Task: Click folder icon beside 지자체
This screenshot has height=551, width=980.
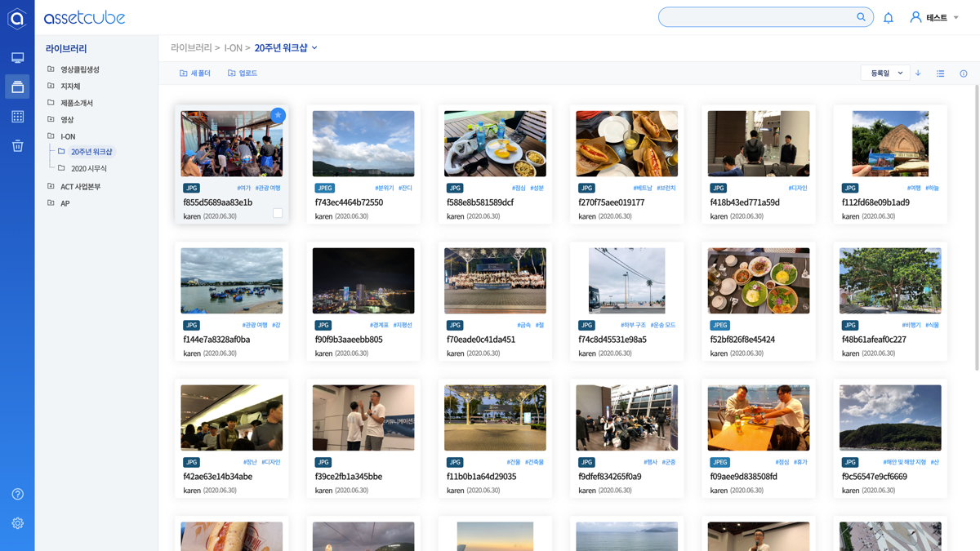Action: (x=51, y=86)
